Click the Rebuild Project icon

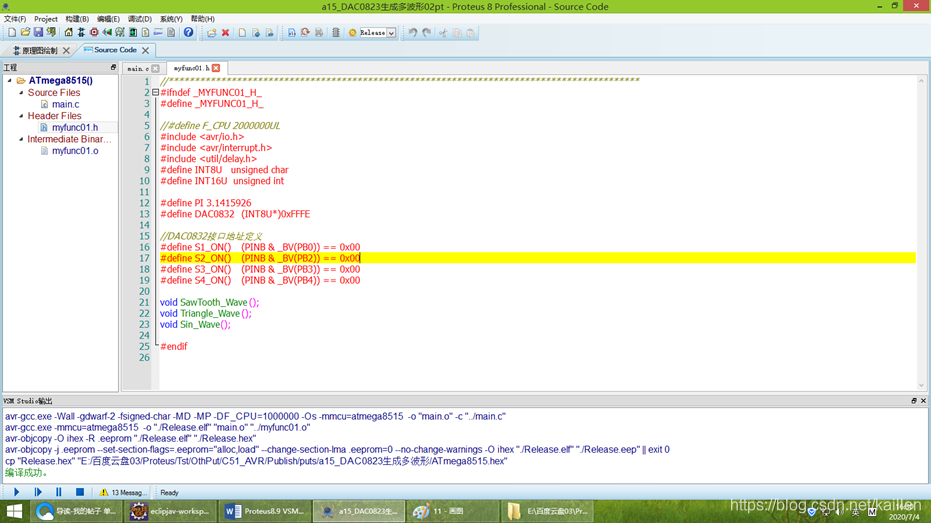tap(305, 33)
